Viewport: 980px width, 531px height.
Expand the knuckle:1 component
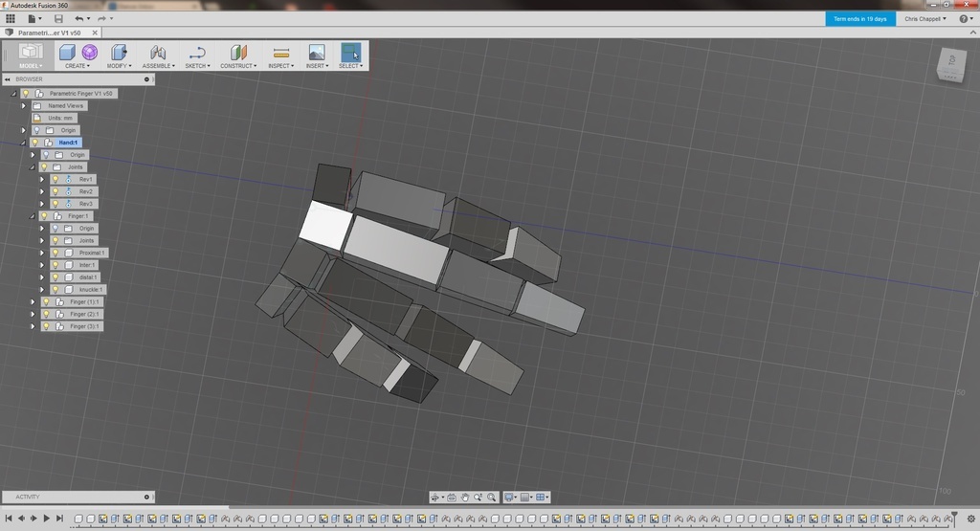click(42, 289)
